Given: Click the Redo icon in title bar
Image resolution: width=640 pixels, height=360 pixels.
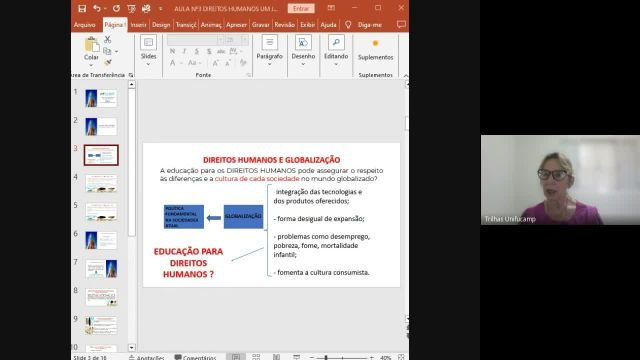Looking at the screenshot, I should (116, 8).
